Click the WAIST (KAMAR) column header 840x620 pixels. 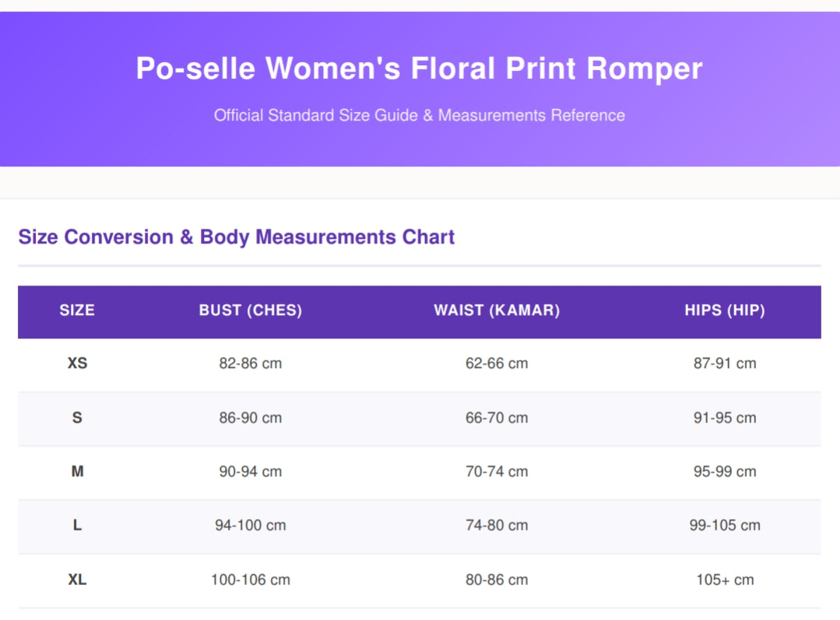pyautogui.click(x=497, y=310)
